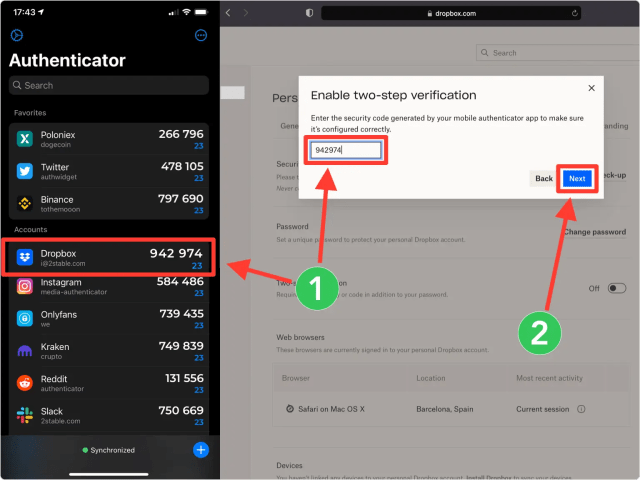The width and height of the screenshot is (640, 480).
Task: Click the Browser column header
Action: (296, 378)
